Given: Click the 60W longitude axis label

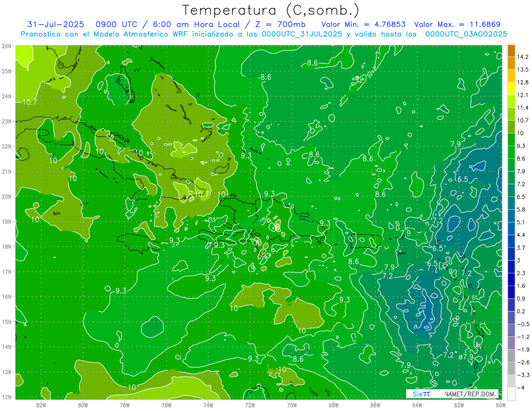Looking at the screenshot, I should 501,405.
